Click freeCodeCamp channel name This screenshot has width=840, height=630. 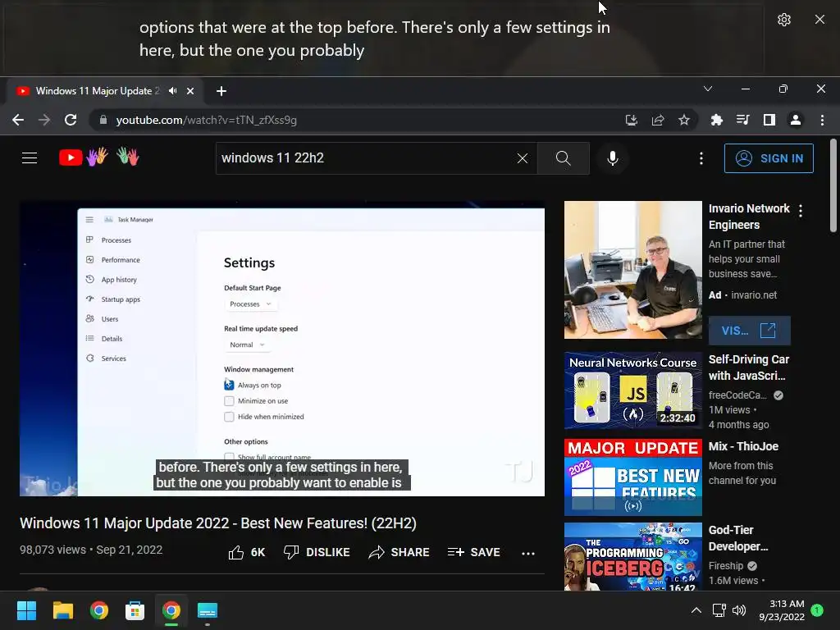(737, 395)
